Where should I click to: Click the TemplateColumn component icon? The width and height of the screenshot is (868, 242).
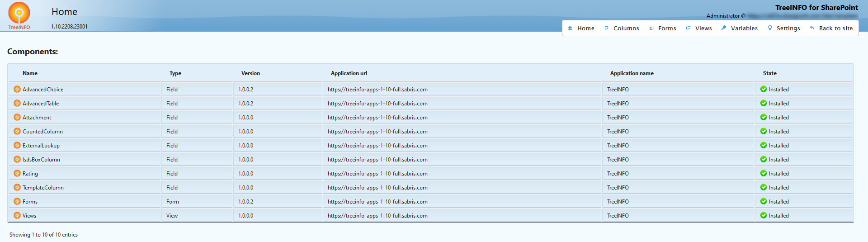pos(17,187)
